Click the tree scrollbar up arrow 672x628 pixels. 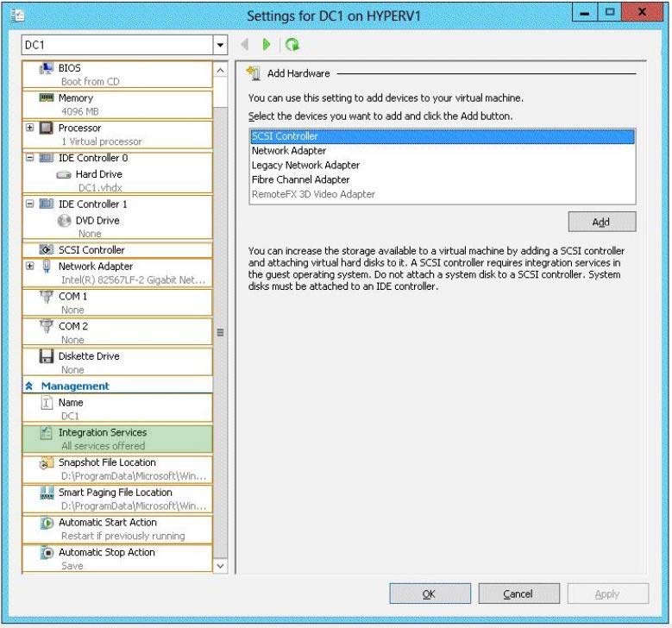pyautogui.click(x=220, y=70)
